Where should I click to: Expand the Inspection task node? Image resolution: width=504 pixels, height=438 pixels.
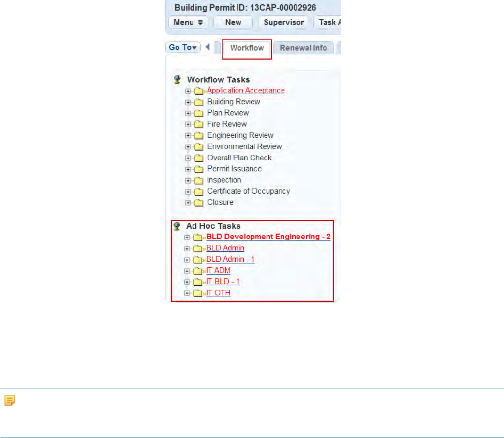[188, 180]
